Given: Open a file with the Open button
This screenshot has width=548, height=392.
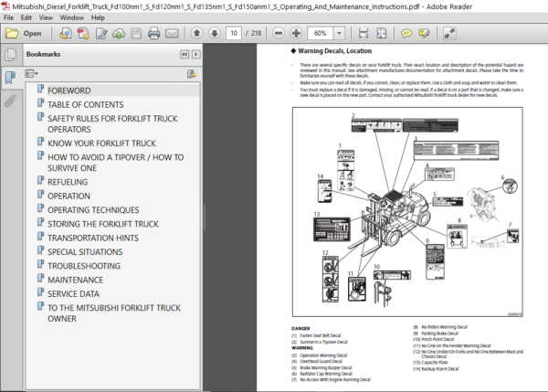Looking at the screenshot, I should click(x=24, y=34).
